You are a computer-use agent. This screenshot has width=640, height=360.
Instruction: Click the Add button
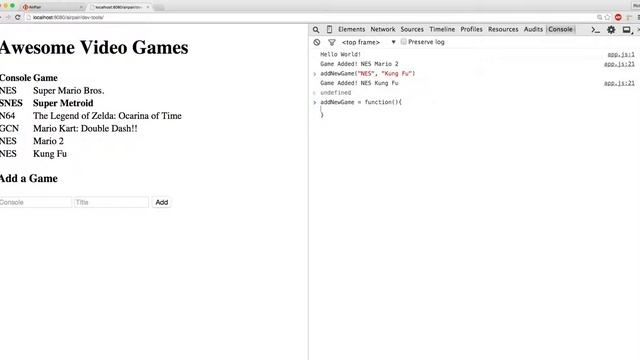162,202
